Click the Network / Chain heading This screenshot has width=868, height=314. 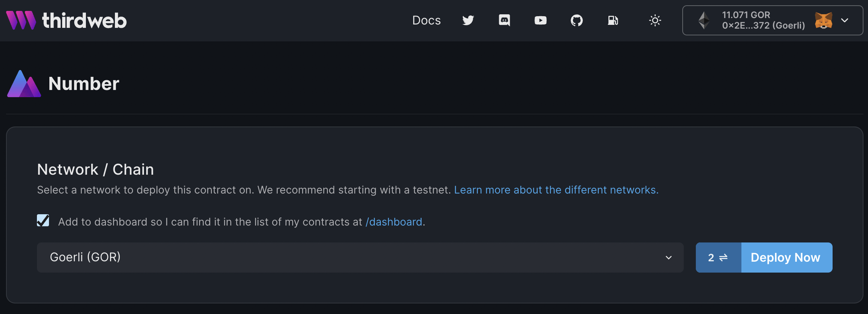point(95,169)
